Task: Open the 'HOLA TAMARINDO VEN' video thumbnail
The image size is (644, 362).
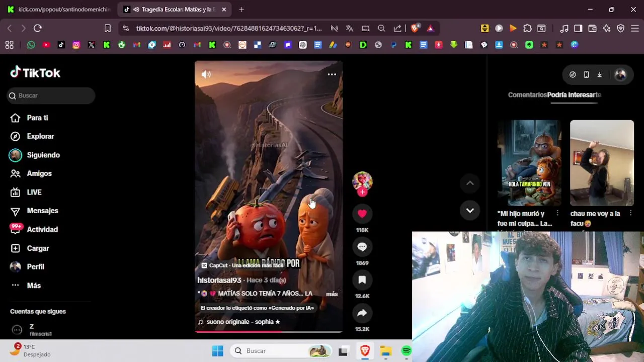Action: 529,163
